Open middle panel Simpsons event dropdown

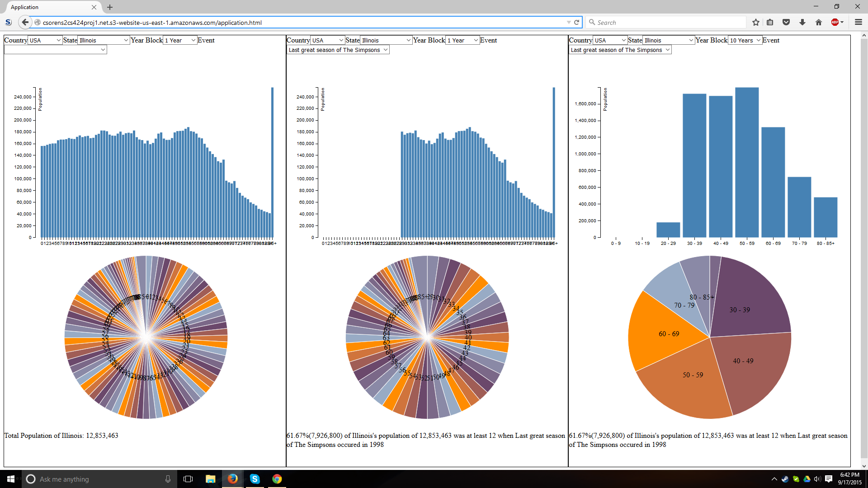[x=338, y=50]
